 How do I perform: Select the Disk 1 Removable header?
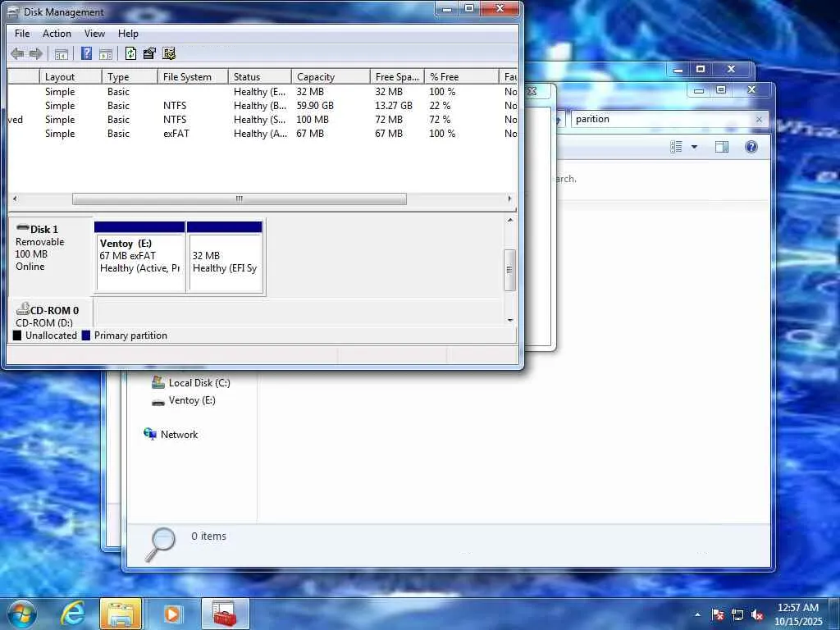pyautogui.click(x=51, y=255)
